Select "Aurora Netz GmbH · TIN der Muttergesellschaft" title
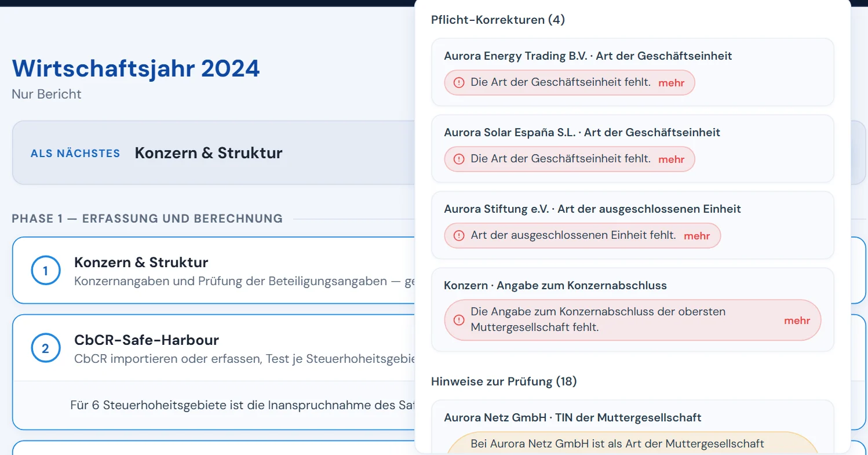868x455 pixels. [x=573, y=418]
